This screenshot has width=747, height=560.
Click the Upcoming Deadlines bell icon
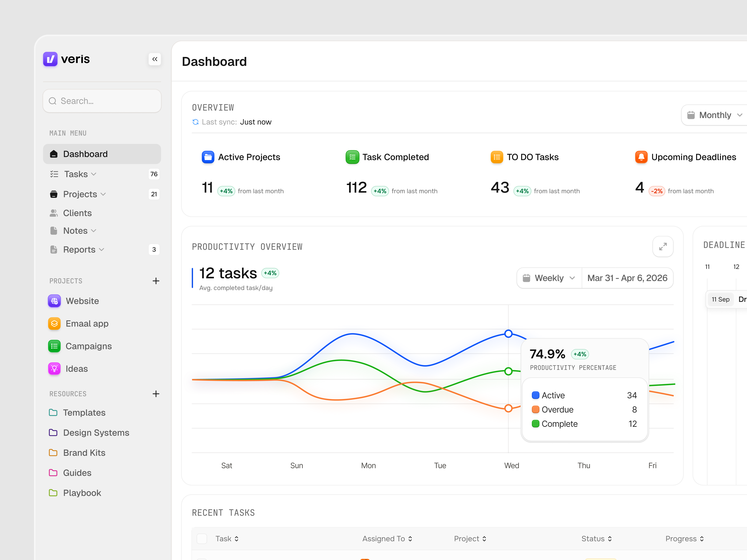(x=641, y=157)
